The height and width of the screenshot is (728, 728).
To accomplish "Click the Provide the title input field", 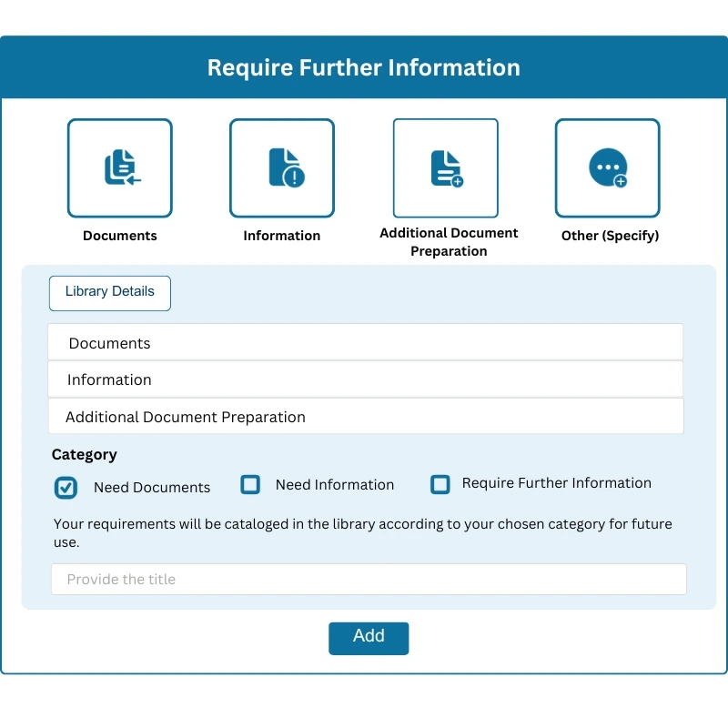I will coord(369,579).
